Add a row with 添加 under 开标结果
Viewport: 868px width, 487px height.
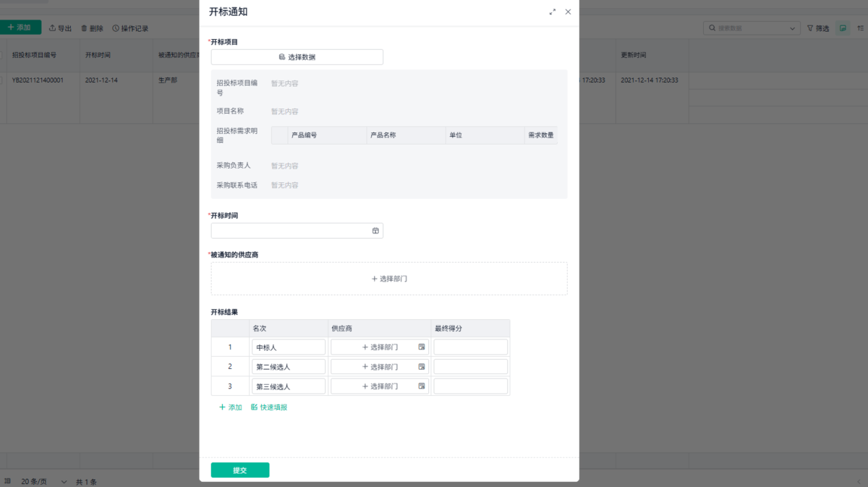(x=231, y=407)
